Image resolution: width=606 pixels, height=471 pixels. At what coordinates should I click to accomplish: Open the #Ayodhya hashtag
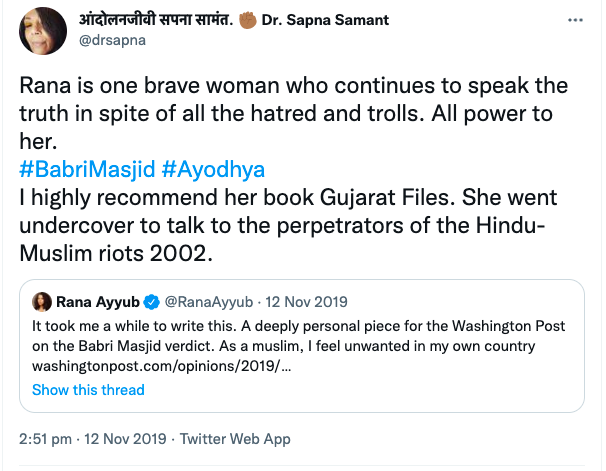coord(207,170)
